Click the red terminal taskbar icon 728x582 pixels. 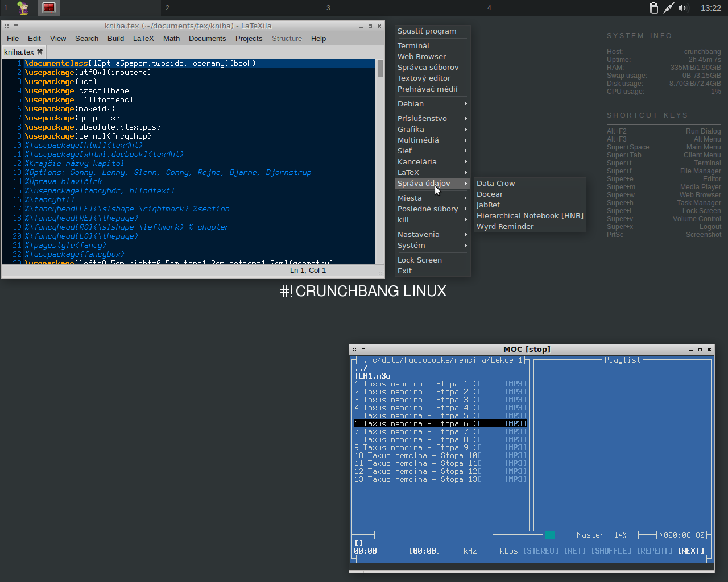(x=49, y=8)
